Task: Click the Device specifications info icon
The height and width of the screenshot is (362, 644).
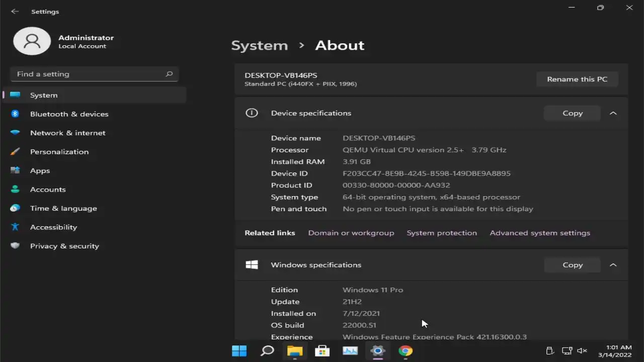Action: click(252, 113)
